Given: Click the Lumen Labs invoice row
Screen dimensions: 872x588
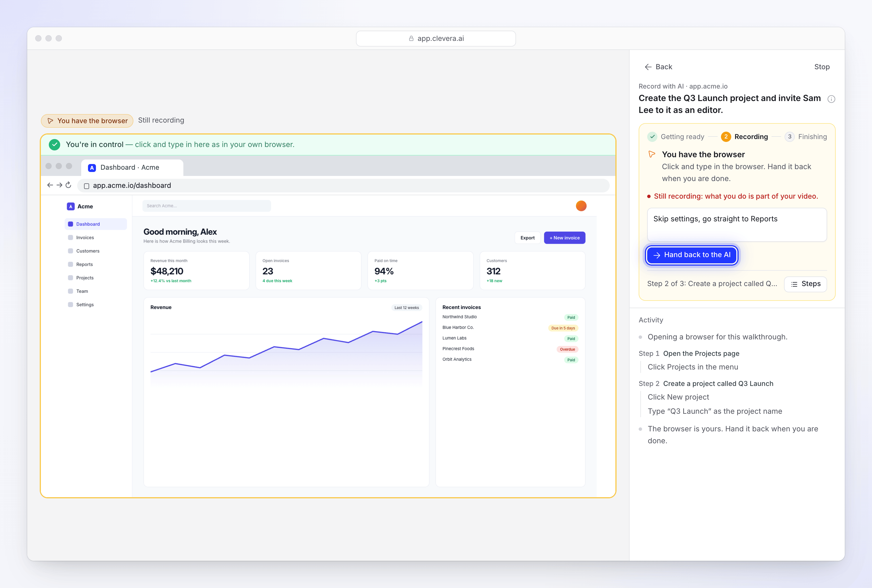Looking at the screenshot, I should click(510, 338).
